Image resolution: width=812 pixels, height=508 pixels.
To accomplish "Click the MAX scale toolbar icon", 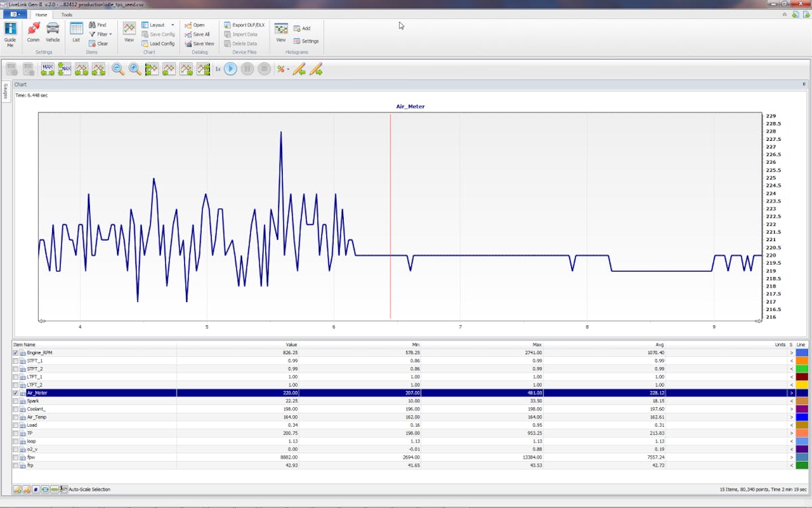I will (x=47, y=68).
